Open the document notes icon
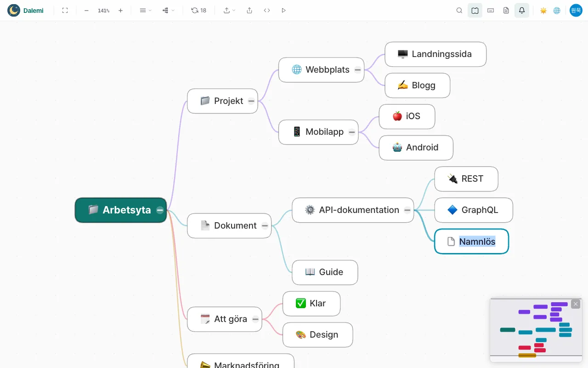The image size is (588, 368). pos(506,10)
